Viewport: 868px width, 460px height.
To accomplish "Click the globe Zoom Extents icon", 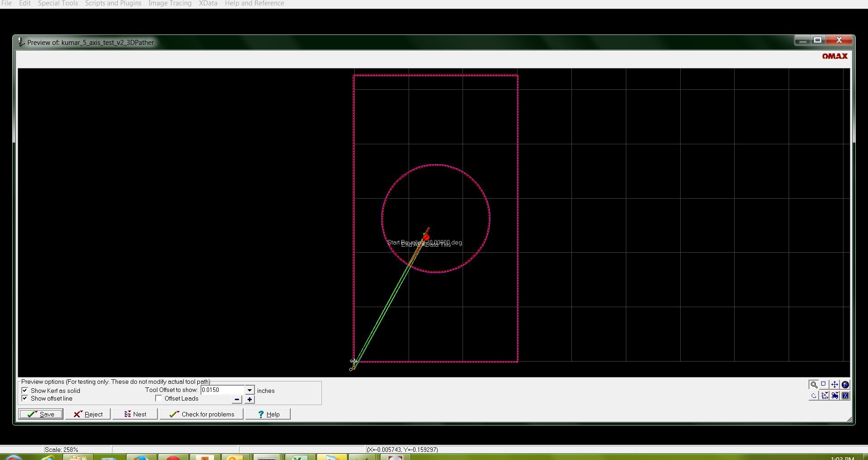I will (845, 384).
